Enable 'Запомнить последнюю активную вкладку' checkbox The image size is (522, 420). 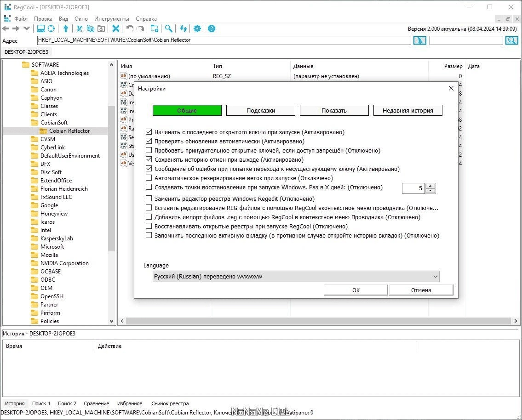click(x=149, y=235)
